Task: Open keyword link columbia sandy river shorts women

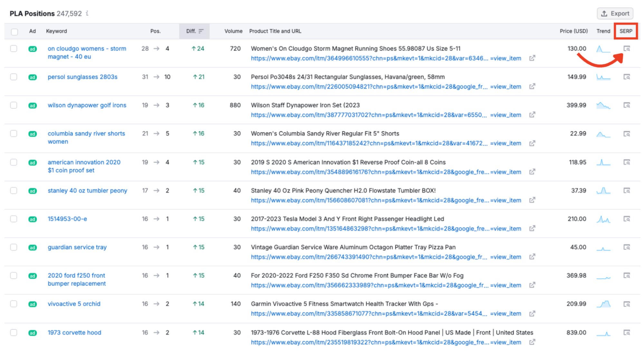Action: point(86,133)
